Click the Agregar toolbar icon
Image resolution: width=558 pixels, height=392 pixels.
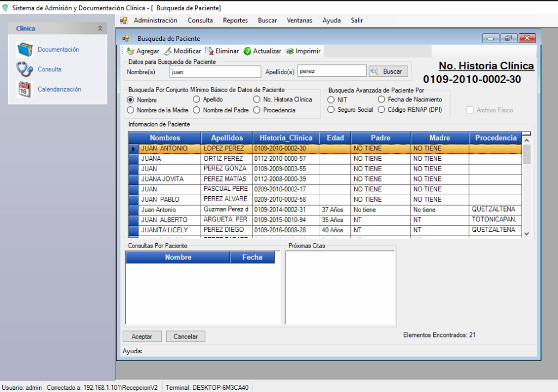point(131,51)
